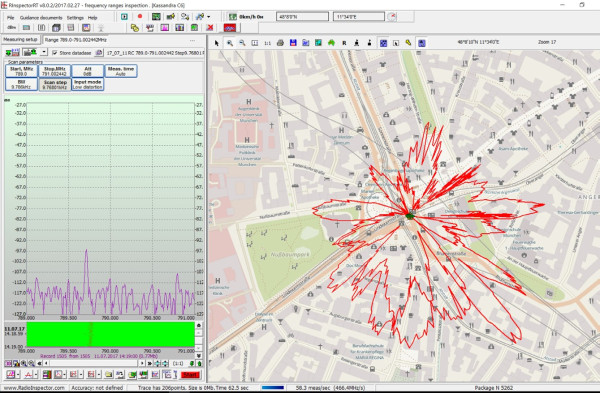The image size is (600, 393).
Task: Click the dBm units icon
Action: click(x=11, y=28)
